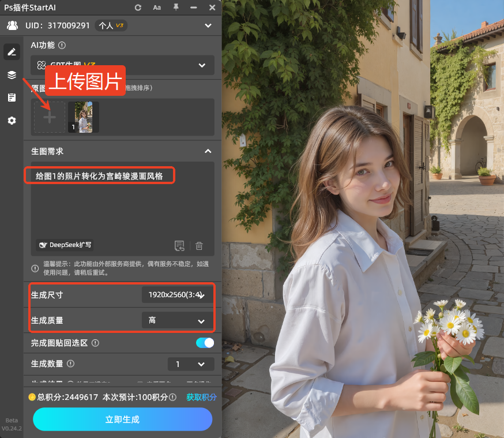Click the warning tip info icon
504x438 pixels.
pyautogui.click(x=35, y=268)
